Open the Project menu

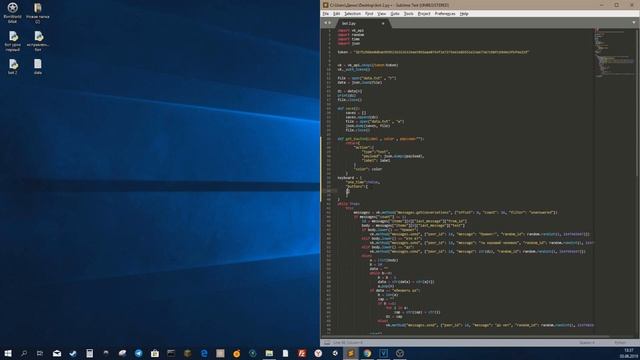[x=424, y=14]
